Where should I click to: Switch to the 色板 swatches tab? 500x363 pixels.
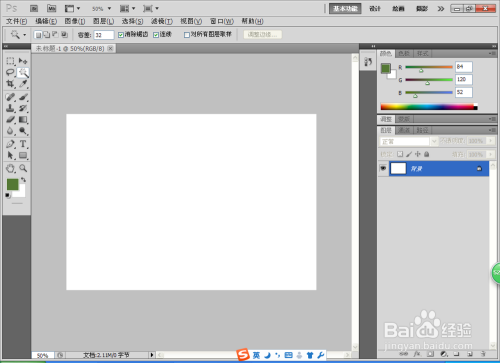coord(404,53)
